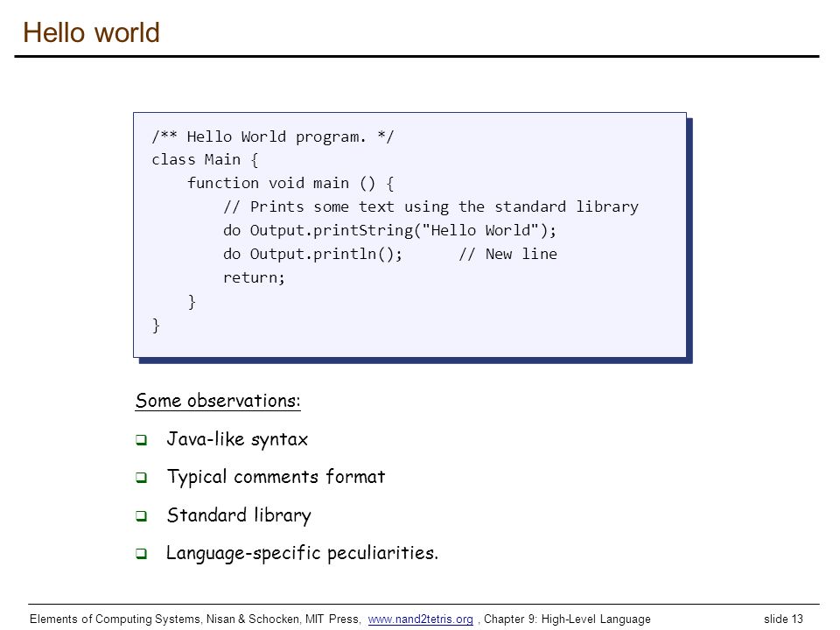
Task: Click the Elements of Computing Systems footer text
Action: [194, 619]
